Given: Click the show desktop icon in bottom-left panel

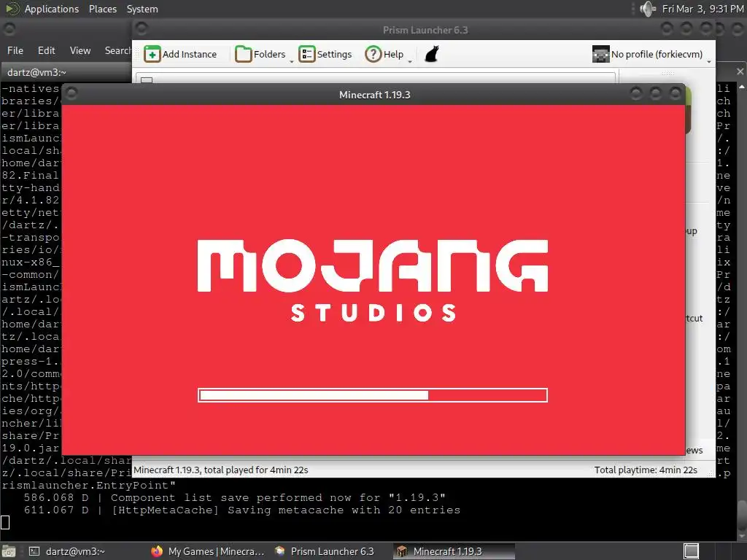Looking at the screenshot, I should pos(9,551).
